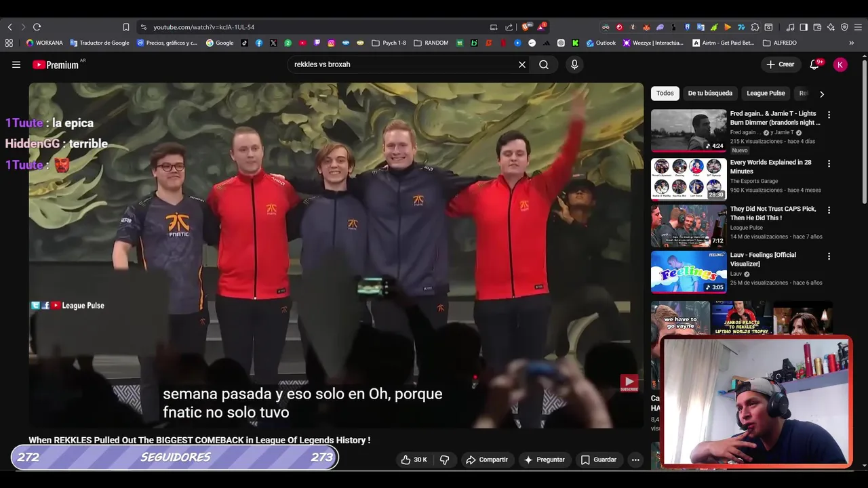
Task: Open options for the CAPS Pick video
Action: pyautogui.click(x=829, y=210)
